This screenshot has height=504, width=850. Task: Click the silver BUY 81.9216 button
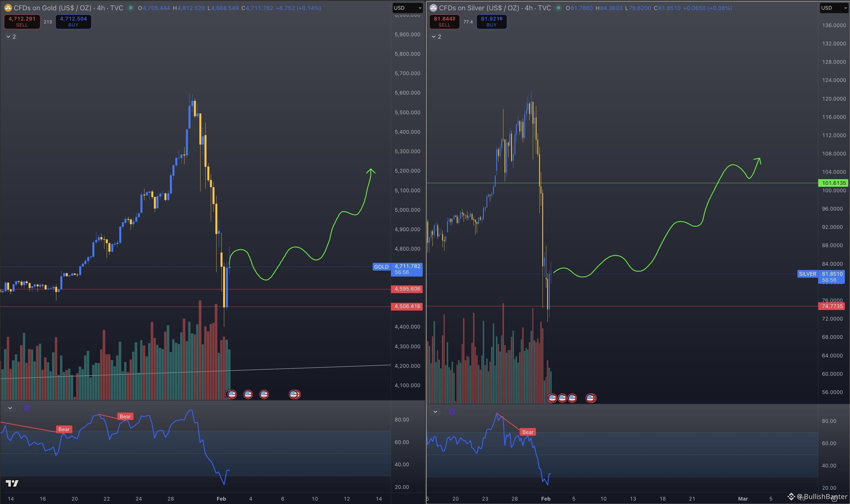[x=491, y=22]
